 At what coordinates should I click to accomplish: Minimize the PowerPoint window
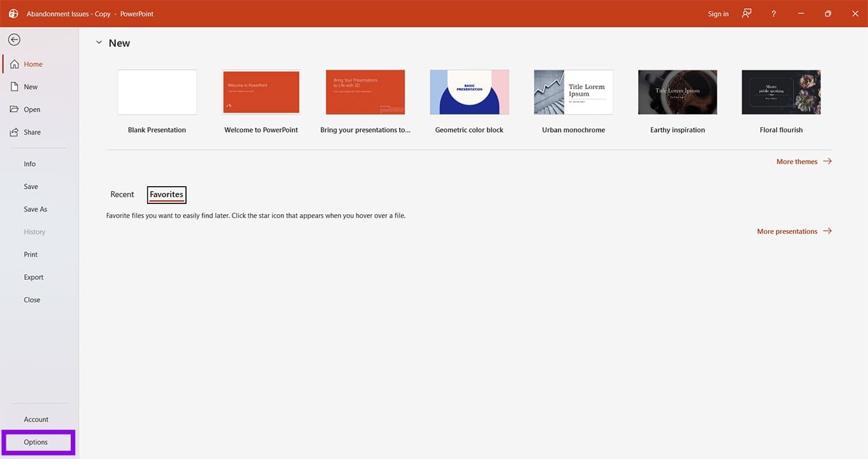tap(800, 13)
